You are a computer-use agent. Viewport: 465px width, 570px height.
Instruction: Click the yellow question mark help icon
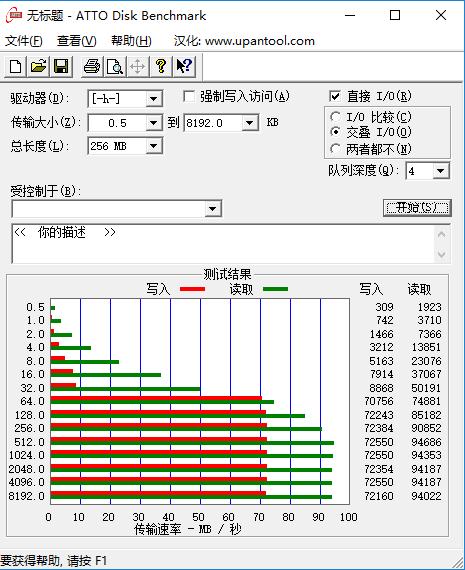[161, 67]
